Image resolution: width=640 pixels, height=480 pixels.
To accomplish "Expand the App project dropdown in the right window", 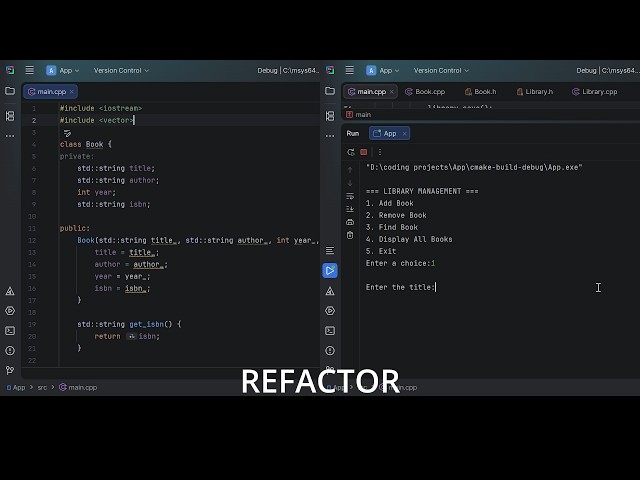I will coord(382,70).
